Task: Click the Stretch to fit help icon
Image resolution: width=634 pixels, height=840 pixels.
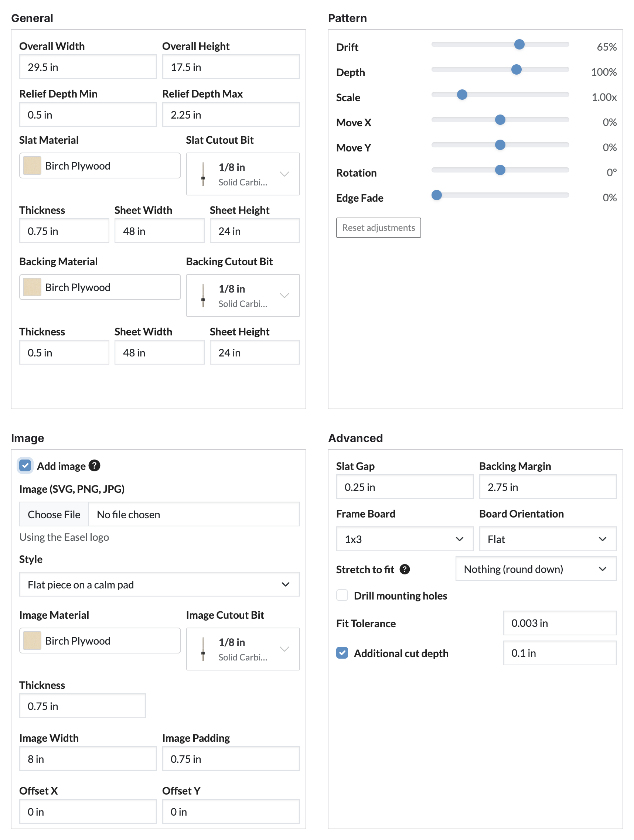Action: (x=405, y=569)
